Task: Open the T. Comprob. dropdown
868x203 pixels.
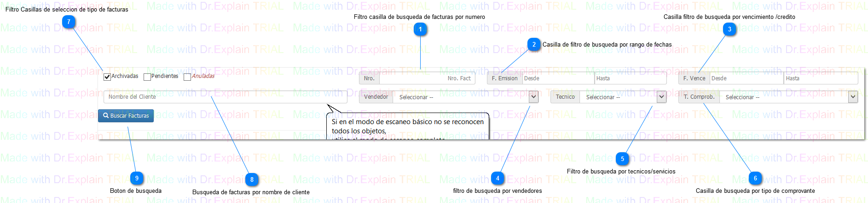Action: [853, 97]
